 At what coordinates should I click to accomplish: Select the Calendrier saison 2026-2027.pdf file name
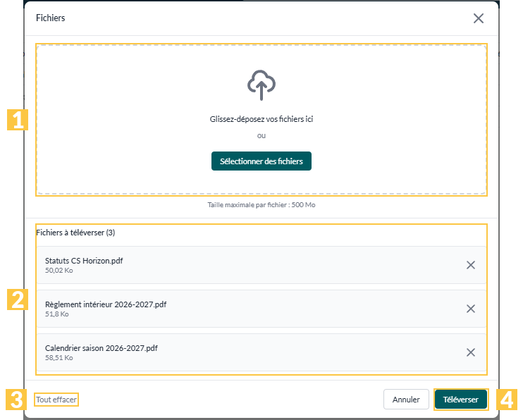[101, 348]
